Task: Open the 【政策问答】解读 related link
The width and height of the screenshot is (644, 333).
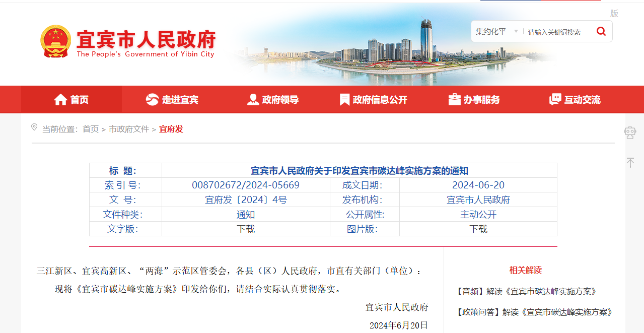Action: point(533,312)
